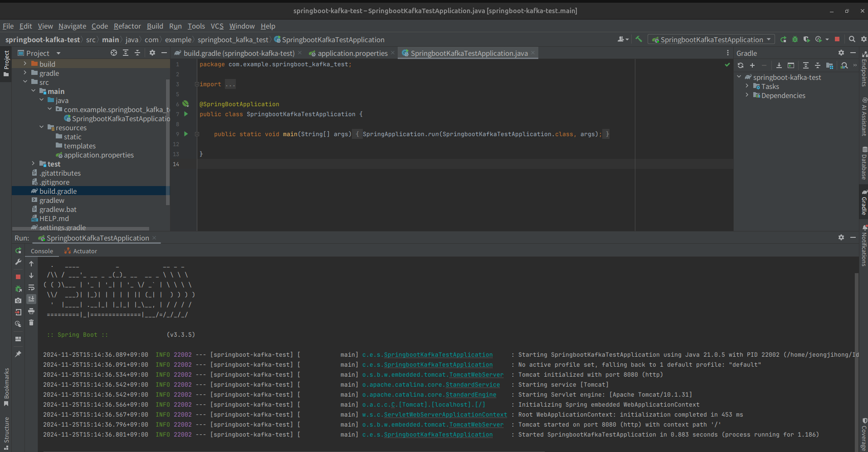Toggle the Gradle tool window stripe button

pos(864,202)
